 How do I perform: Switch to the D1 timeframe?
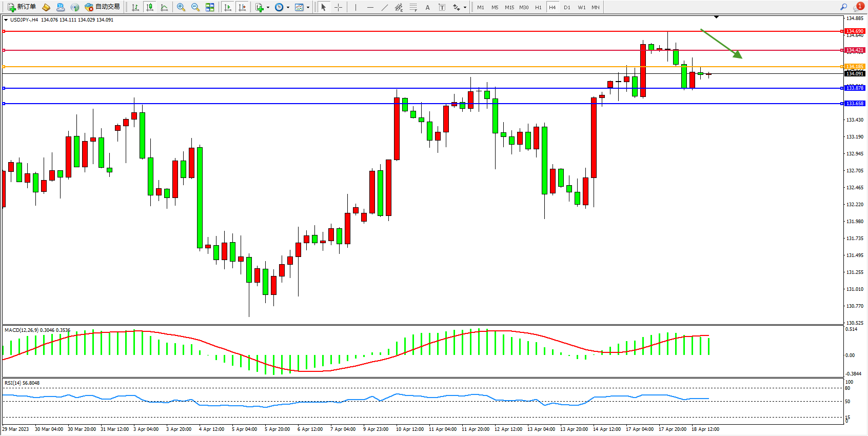point(567,7)
